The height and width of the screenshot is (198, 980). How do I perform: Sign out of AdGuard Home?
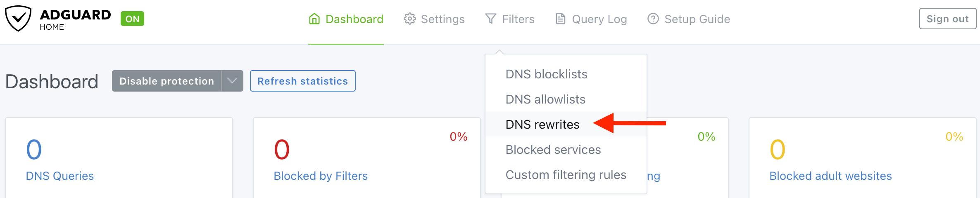[947, 19]
